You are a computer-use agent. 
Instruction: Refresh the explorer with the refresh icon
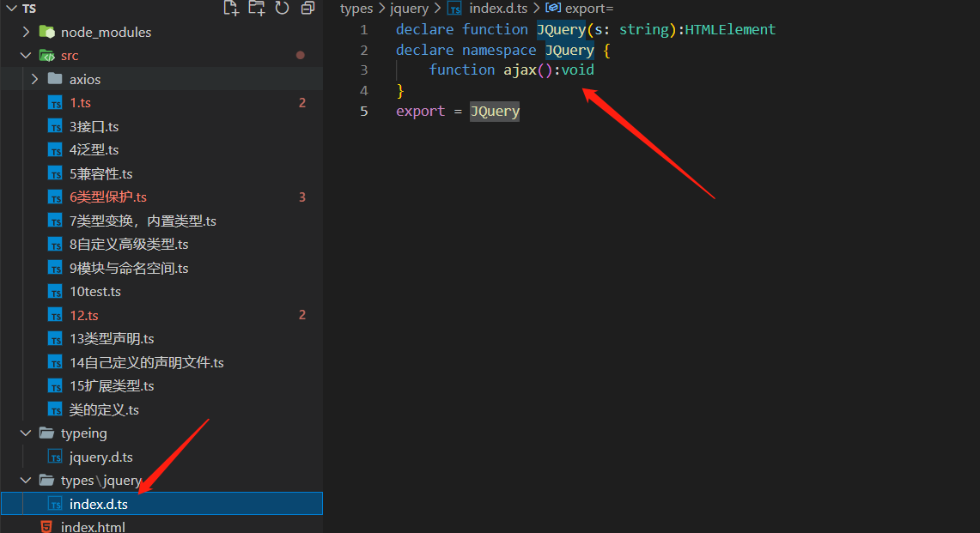tap(283, 8)
